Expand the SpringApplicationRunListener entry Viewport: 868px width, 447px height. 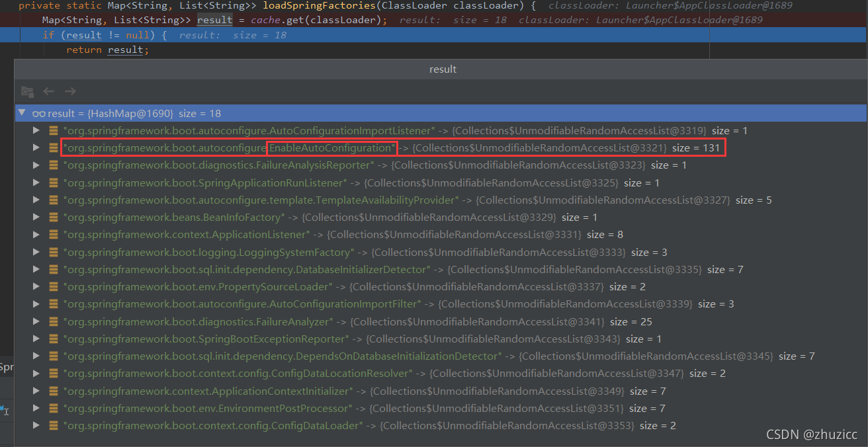pos(36,183)
